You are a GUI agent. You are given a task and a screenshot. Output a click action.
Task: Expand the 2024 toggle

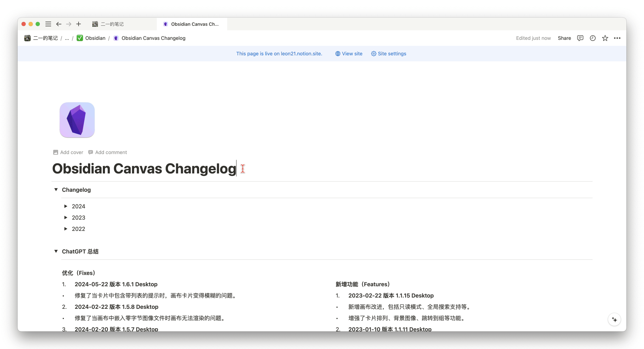66,206
